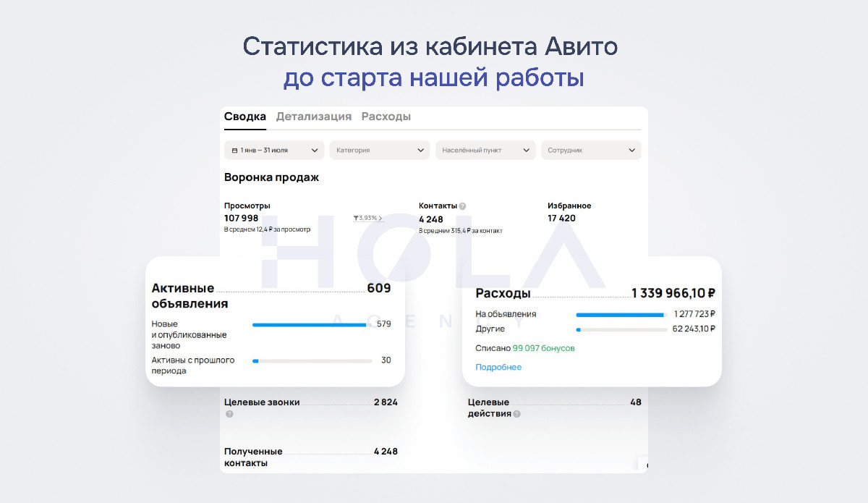Expand the Сотрудник filter dropdown
The height and width of the screenshot is (503, 868).
[x=591, y=150]
